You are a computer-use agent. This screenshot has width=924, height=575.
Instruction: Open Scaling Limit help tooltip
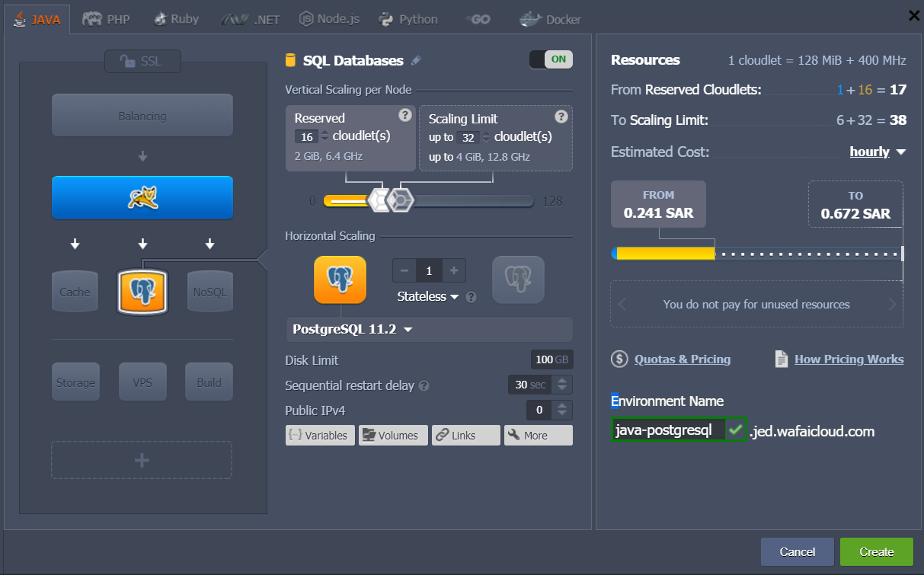[561, 117]
